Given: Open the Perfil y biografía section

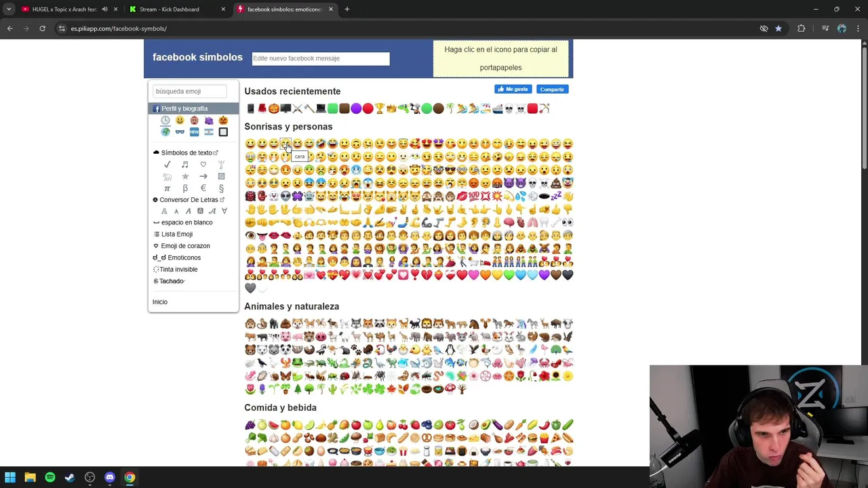Looking at the screenshot, I should click(x=193, y=108).
